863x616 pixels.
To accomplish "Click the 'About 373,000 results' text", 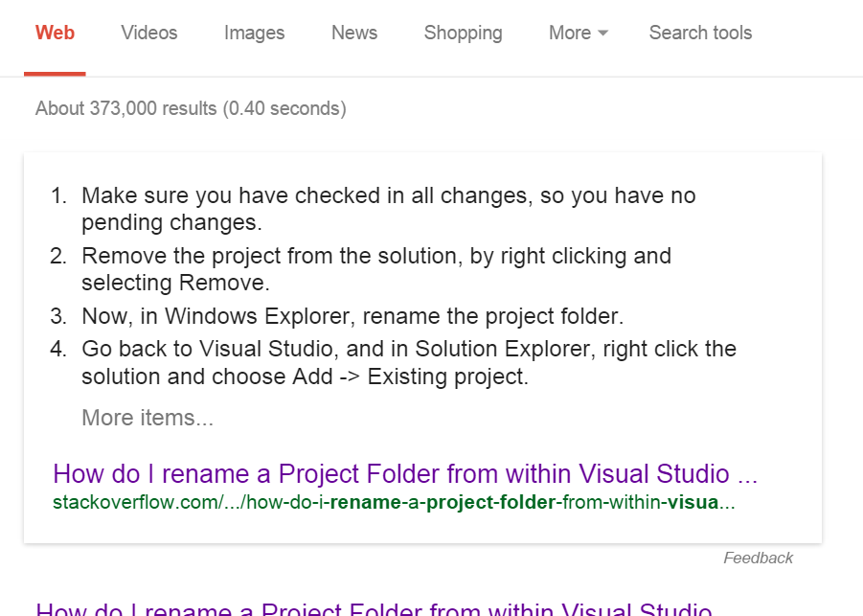I will pyautogui.click(x=126, y=108).
